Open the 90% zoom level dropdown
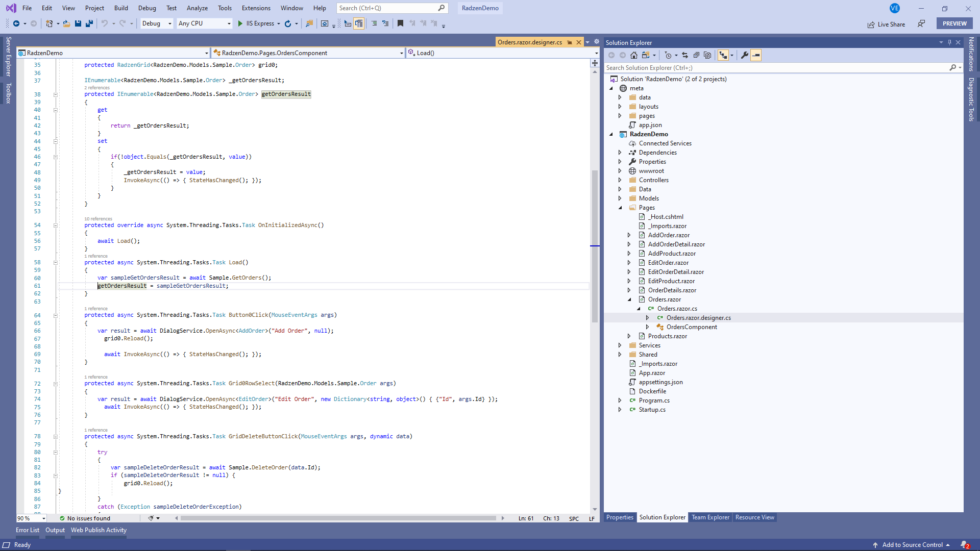 pos(32,518)
